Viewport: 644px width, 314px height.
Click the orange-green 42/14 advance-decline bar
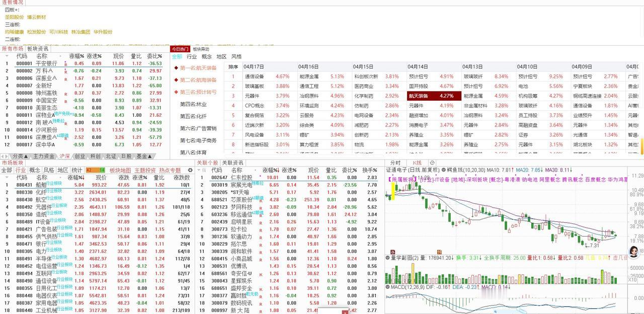96,170
